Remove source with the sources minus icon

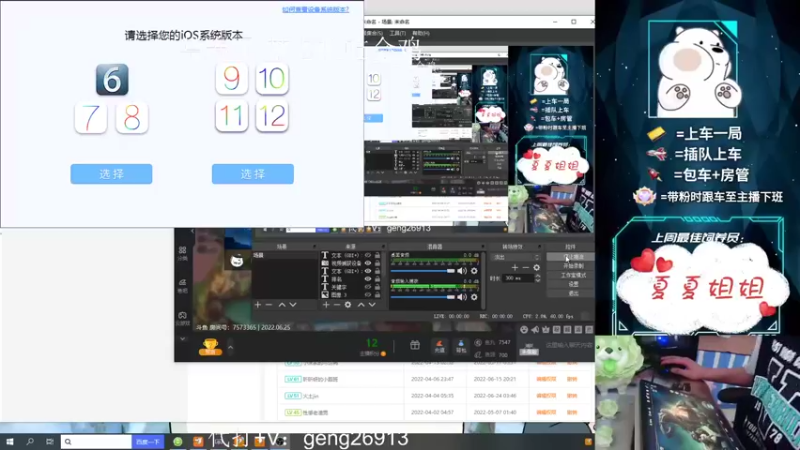point(337,305)
